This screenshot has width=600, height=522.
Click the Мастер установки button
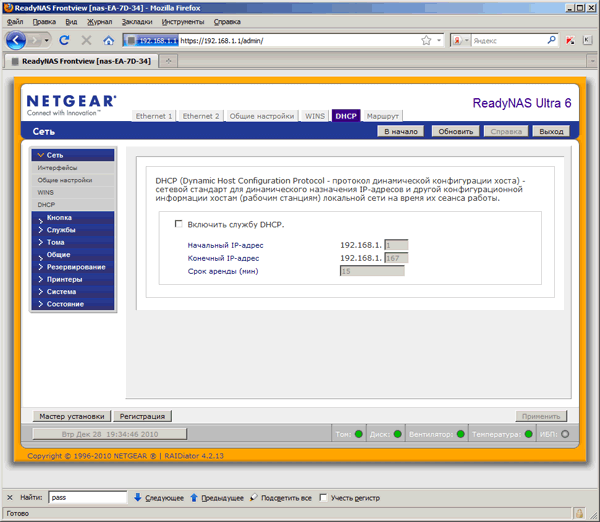coord(72,416)
